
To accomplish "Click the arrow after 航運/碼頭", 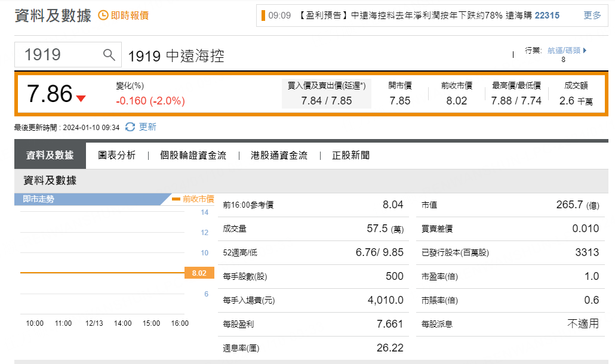I will pos(585,51).
